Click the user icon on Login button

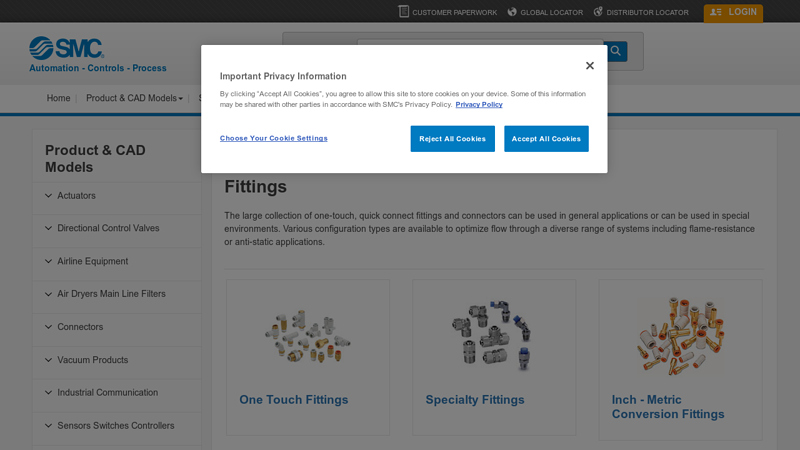point(716,12)
